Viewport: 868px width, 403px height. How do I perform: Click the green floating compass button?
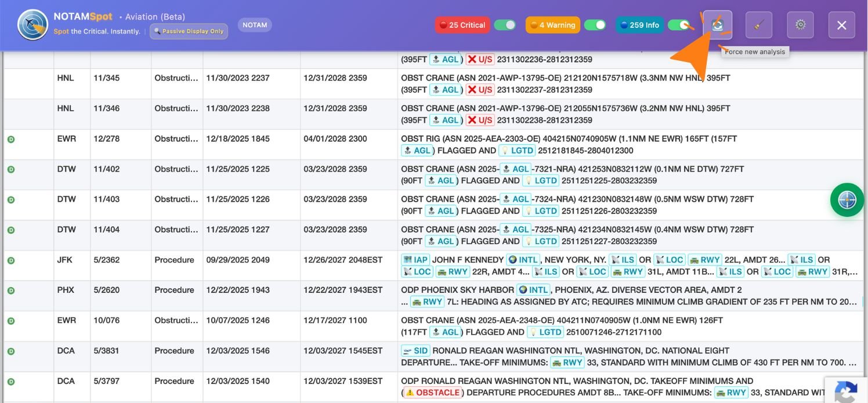pos(847,200)
